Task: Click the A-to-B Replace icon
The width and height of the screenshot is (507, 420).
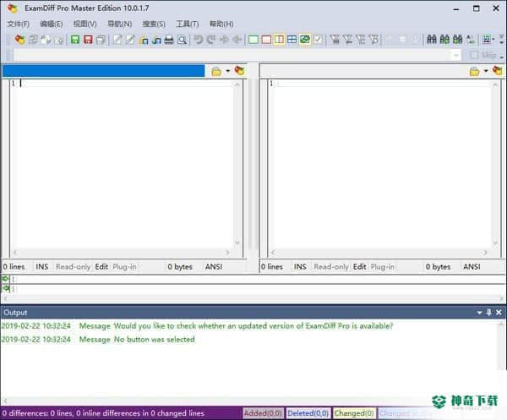Action: pos(471,40)
